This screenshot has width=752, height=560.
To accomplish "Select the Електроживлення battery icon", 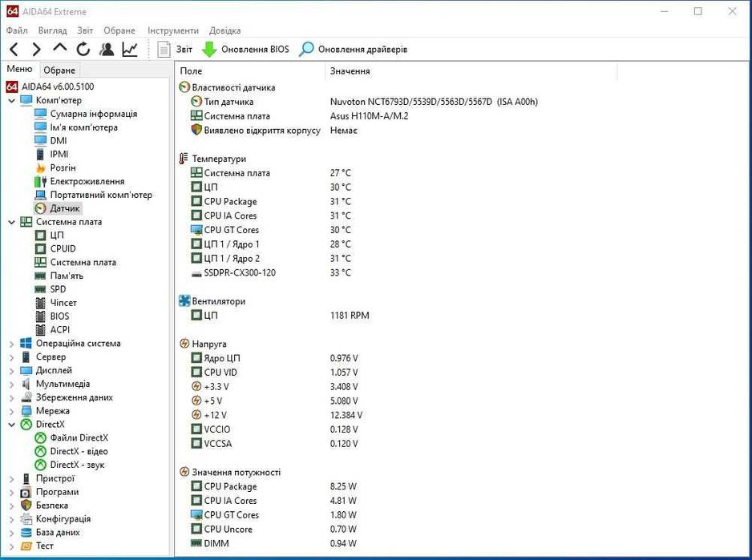I will point(41,181).
